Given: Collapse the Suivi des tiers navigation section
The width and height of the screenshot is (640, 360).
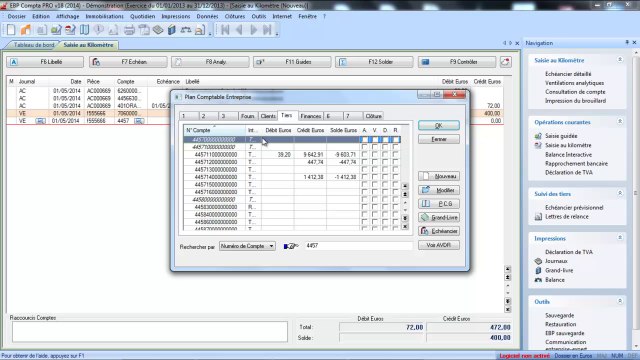Looking at the screenshot, I should pyautogui.click(x=620, y=193).
